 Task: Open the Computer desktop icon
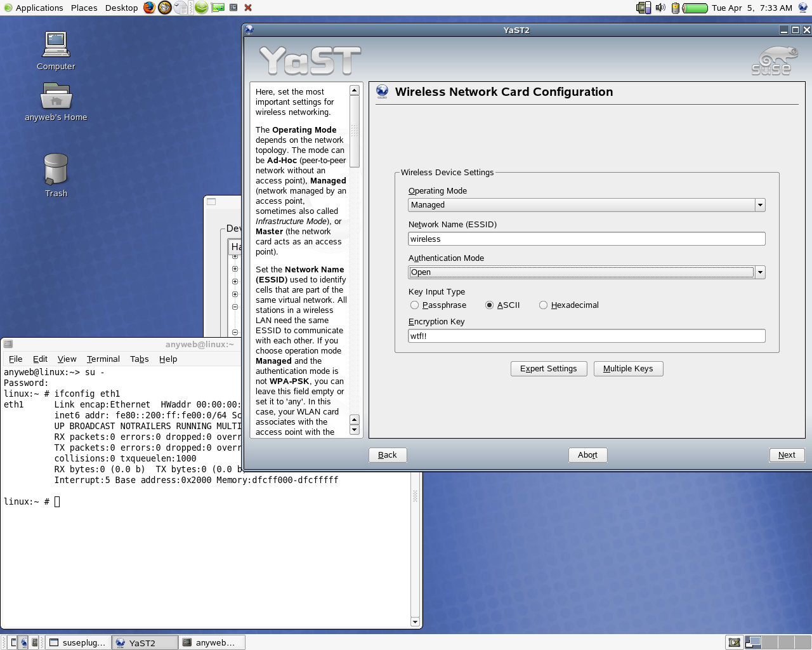[x=56, y=51]
